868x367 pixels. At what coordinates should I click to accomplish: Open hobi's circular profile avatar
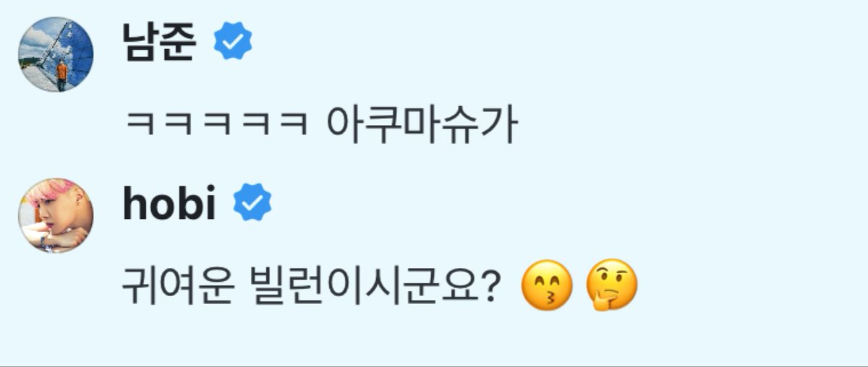click(x=56, y=216)
